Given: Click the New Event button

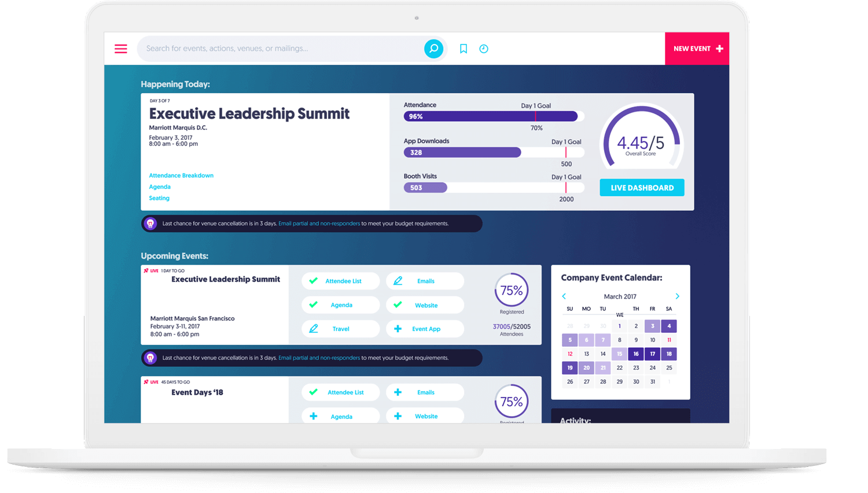Looking at the screenshot, I should (697, 49).
